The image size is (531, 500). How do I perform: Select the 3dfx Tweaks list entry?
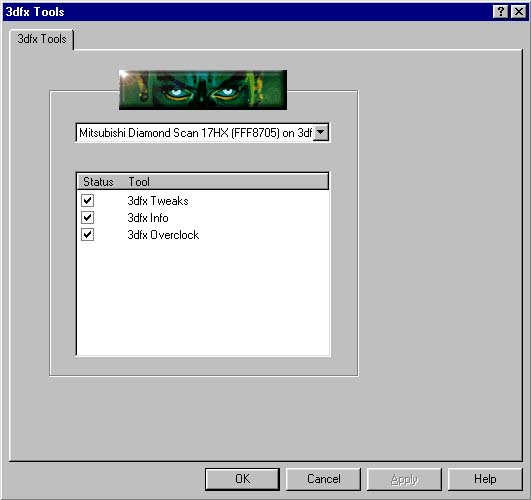point(158,201)
